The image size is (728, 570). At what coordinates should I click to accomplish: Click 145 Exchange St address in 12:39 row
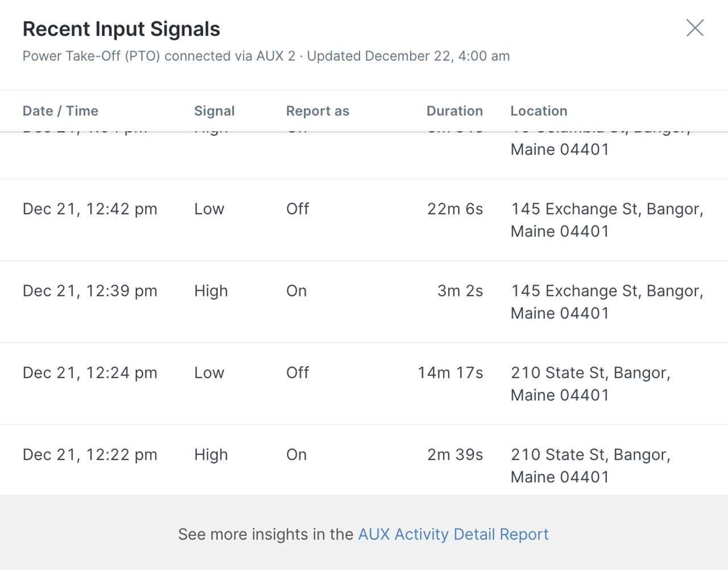tap(607, 302)
